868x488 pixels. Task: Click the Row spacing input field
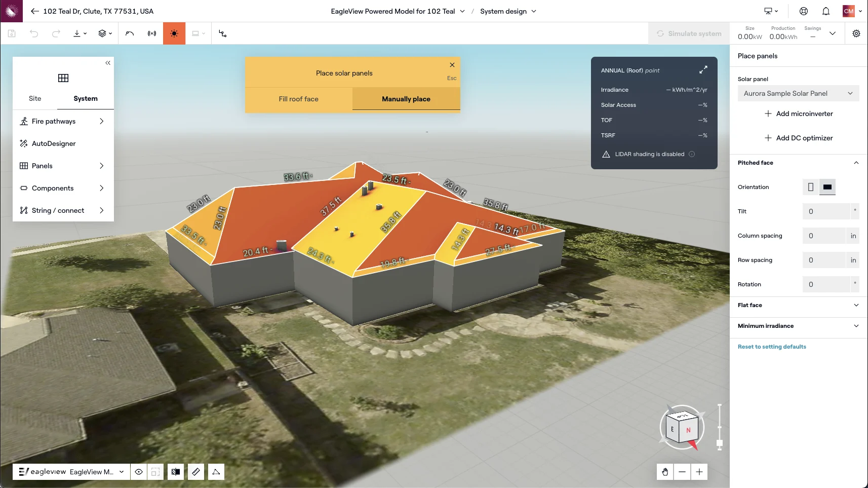tap(824, 260)
